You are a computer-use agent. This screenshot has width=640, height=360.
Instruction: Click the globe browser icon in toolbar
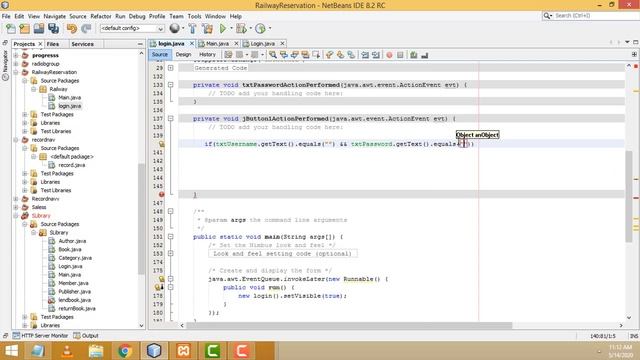tap(175, 28)
